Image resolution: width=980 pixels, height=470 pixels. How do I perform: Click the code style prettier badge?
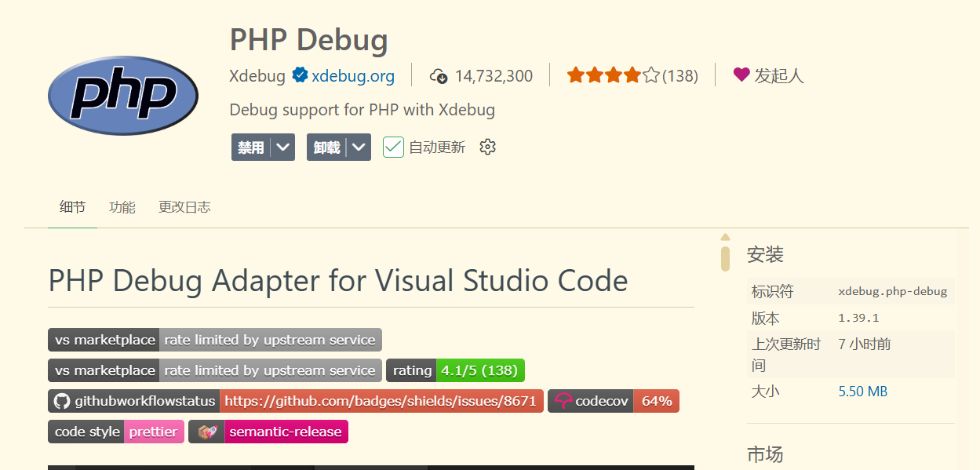point(116,432)
